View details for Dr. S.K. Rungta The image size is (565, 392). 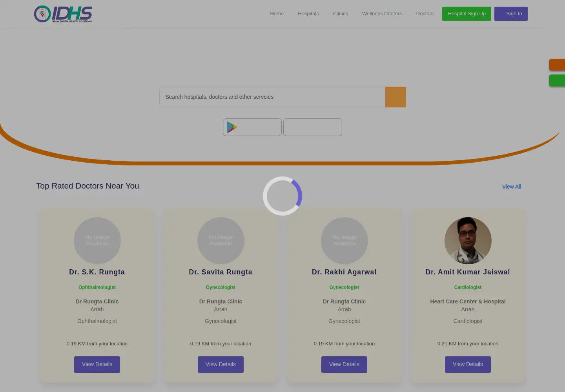pyautogui.click(x=97, y=365)
